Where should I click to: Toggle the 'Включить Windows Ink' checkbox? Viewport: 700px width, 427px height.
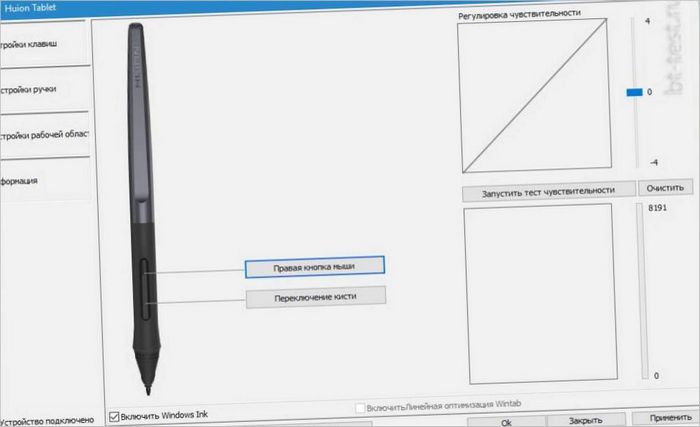click(x=114, y=417)
